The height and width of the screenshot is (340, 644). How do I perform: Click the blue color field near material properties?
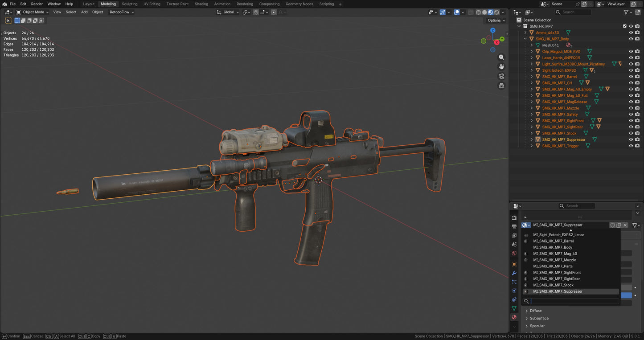click(x=626, y=295)
